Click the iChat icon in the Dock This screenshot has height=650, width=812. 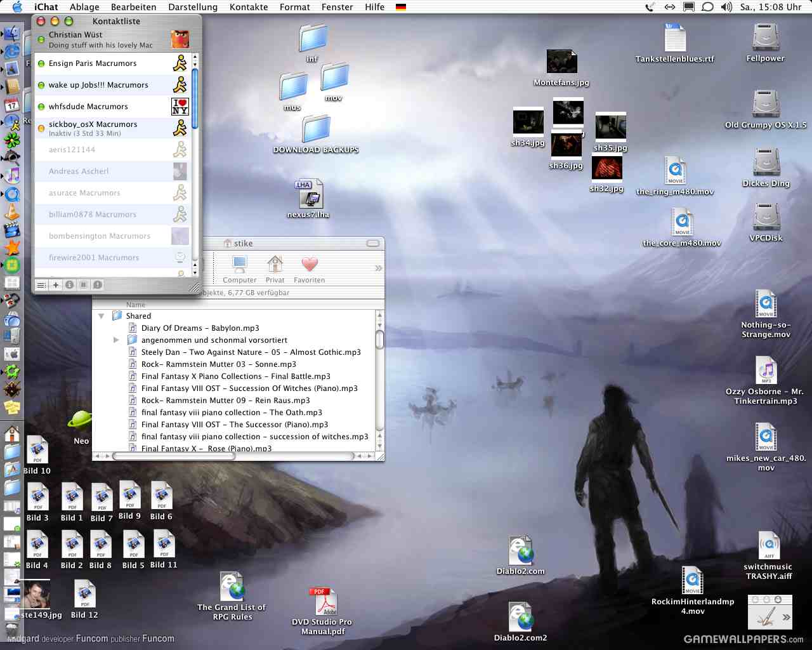click(11, 122)
